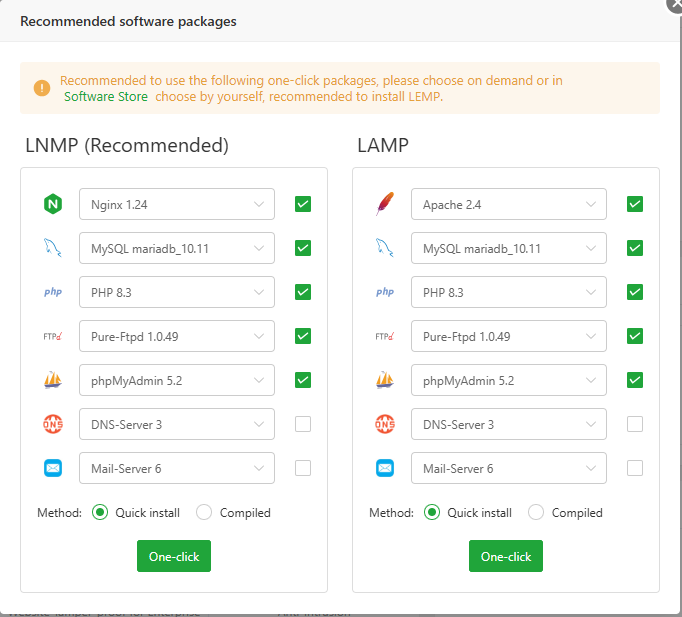Open LNMP MySQL mariadb_10.11 dropdown
682x617 pixels.
(177, 248)
